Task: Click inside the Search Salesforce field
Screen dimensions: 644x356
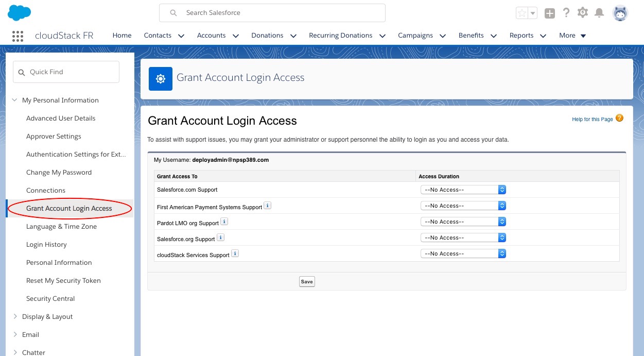Action: [272, 13]
